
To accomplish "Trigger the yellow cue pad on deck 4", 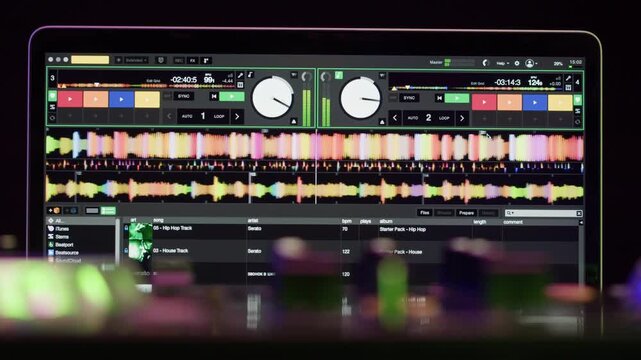I will (560, 102).
